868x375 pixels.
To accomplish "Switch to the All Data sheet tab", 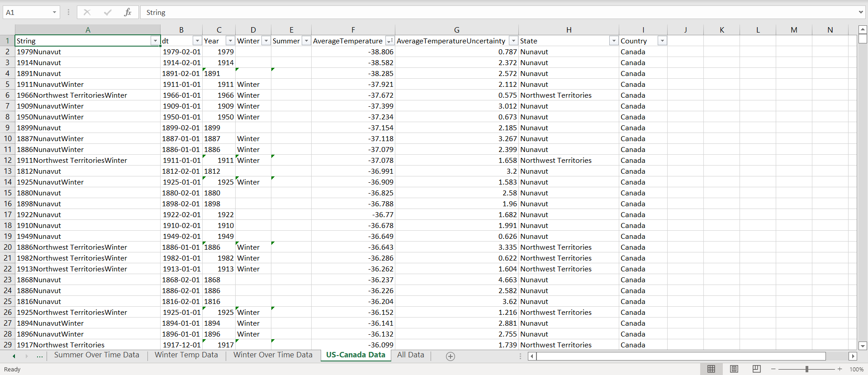I will 410,355.
